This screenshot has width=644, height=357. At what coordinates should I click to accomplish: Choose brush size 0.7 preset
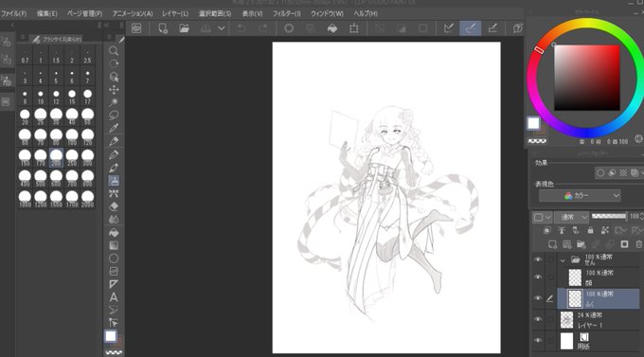(25, 56)
